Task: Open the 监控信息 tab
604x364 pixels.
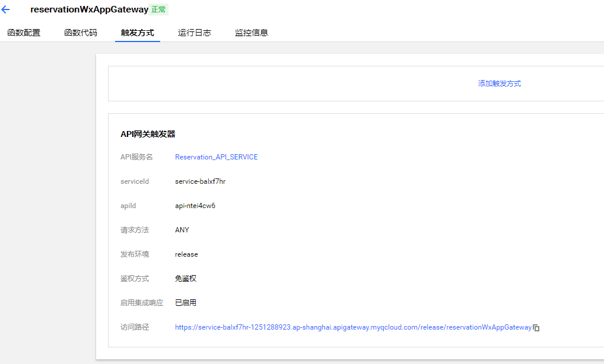Action: point(251,33)
